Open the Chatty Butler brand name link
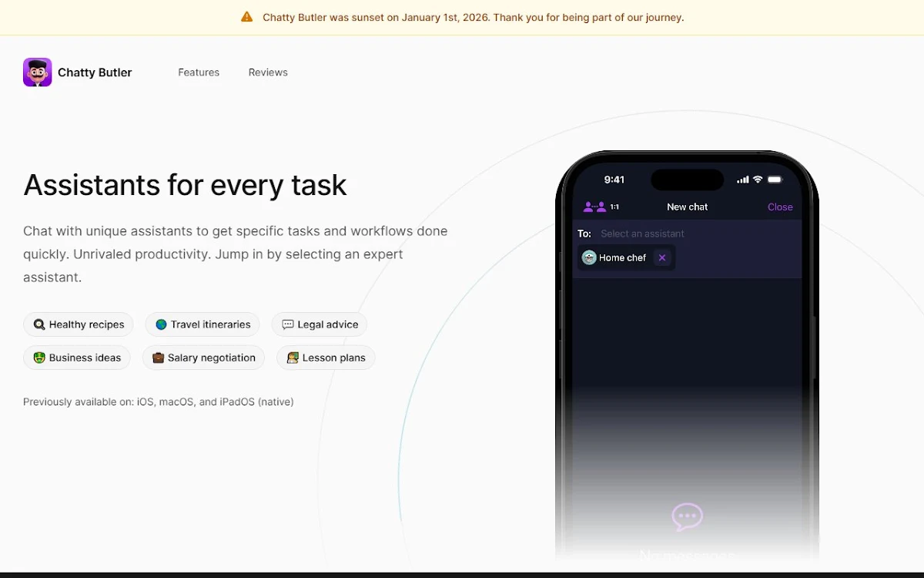The width and height of the screenshot is (924, 578). click(95, 72)
